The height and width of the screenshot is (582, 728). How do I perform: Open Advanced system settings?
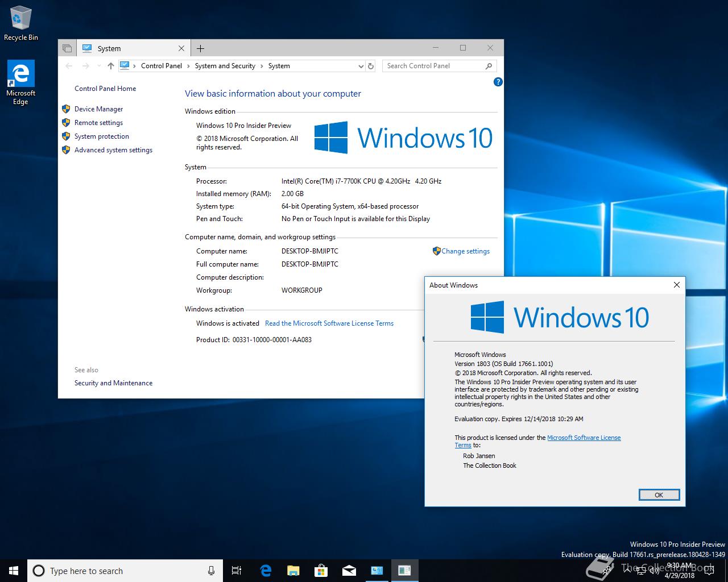click(113, 149)
